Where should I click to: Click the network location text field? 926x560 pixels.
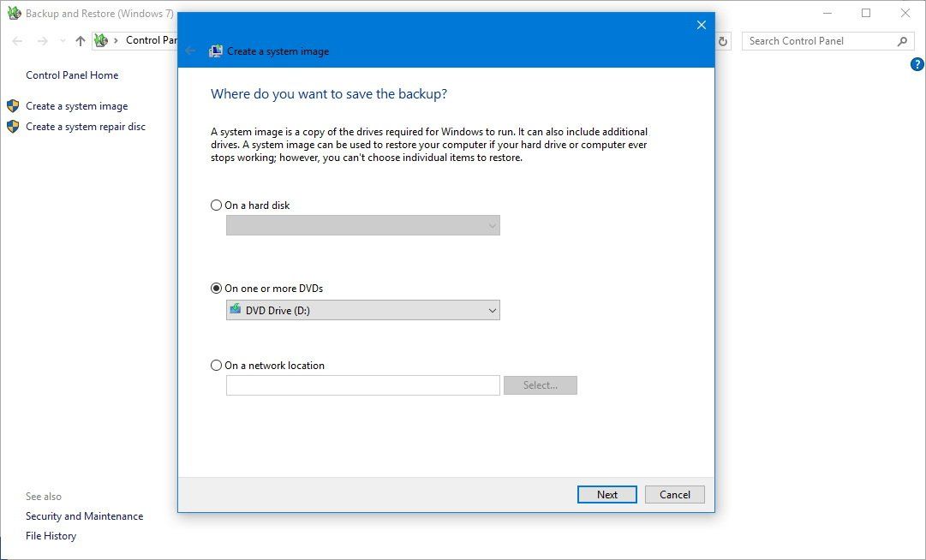pyautogui.click(x=362, y=384)
